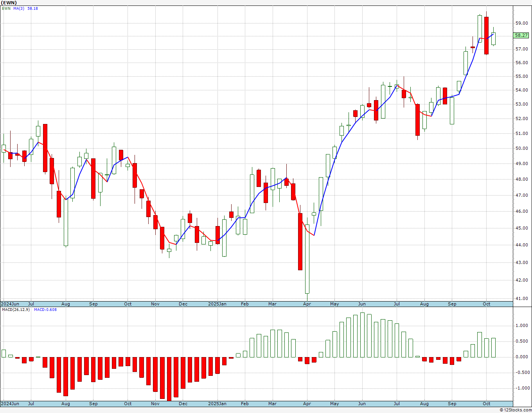The height and width of the screenshot is (413, 532).
Task: Click 2024Jun on the MACD time axis
Action: tap(10, 404)
